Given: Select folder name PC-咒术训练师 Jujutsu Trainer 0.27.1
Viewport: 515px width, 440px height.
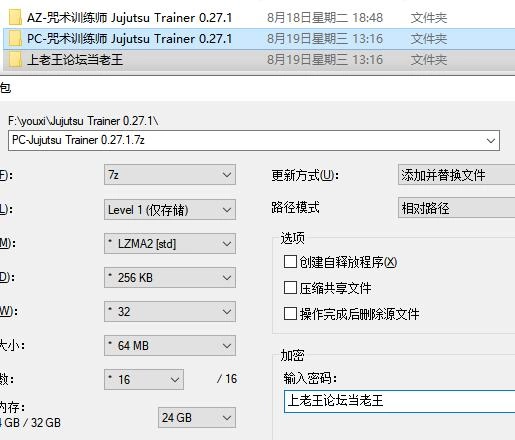Looking at the screenshot, I should click(129, 39).
